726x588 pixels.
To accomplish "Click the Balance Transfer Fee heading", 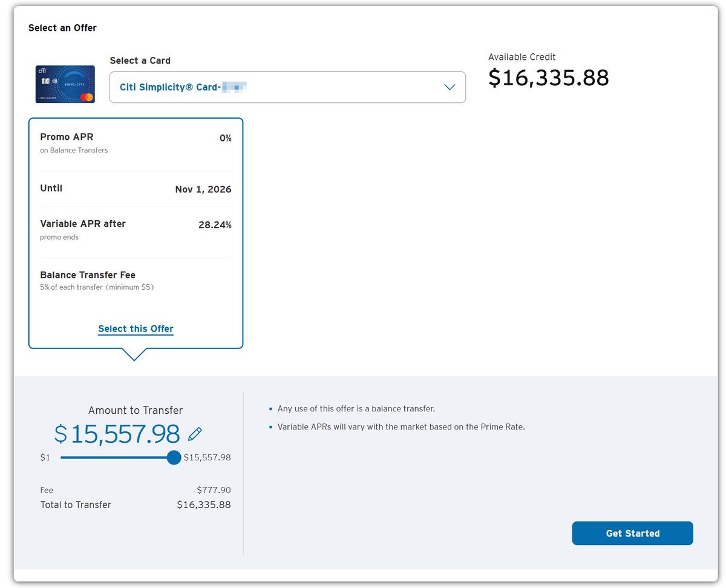I will pos(88,275).
